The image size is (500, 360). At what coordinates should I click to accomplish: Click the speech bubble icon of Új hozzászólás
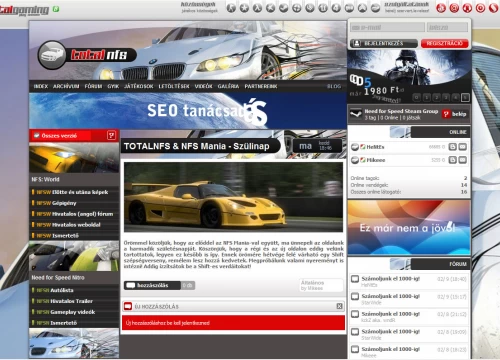[128, 306]
